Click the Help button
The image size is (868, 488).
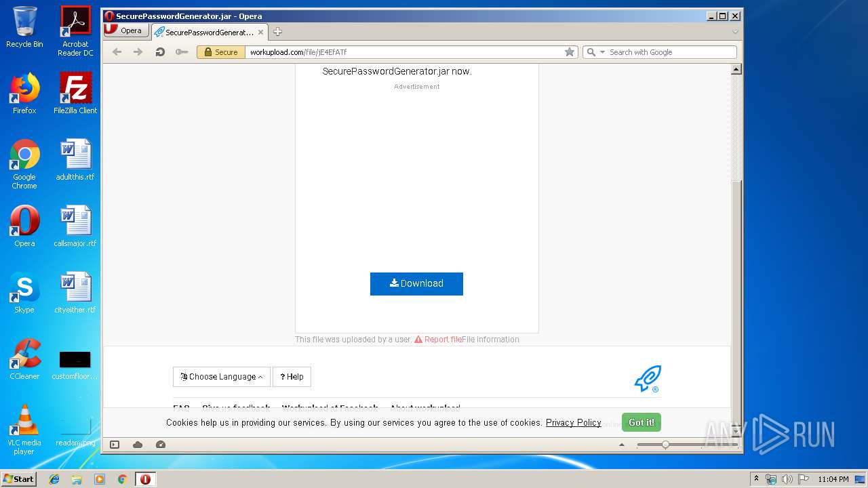tap(292, 377)
